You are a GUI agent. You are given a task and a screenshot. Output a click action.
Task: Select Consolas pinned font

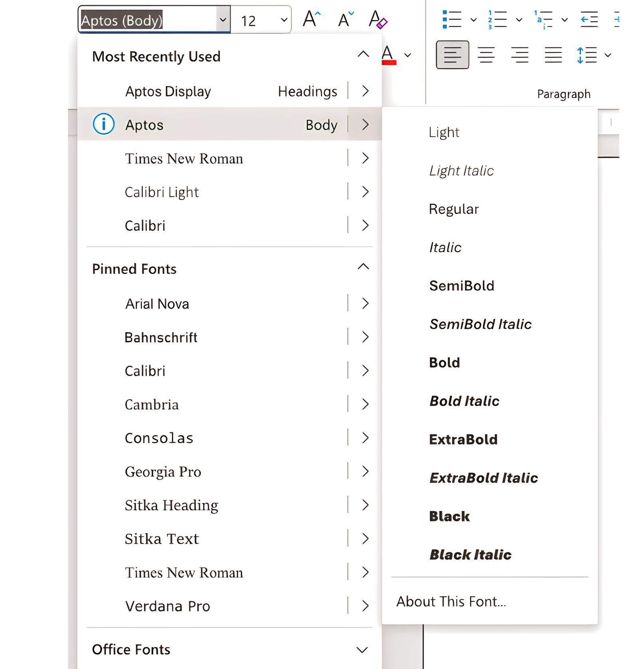(212, 438)
